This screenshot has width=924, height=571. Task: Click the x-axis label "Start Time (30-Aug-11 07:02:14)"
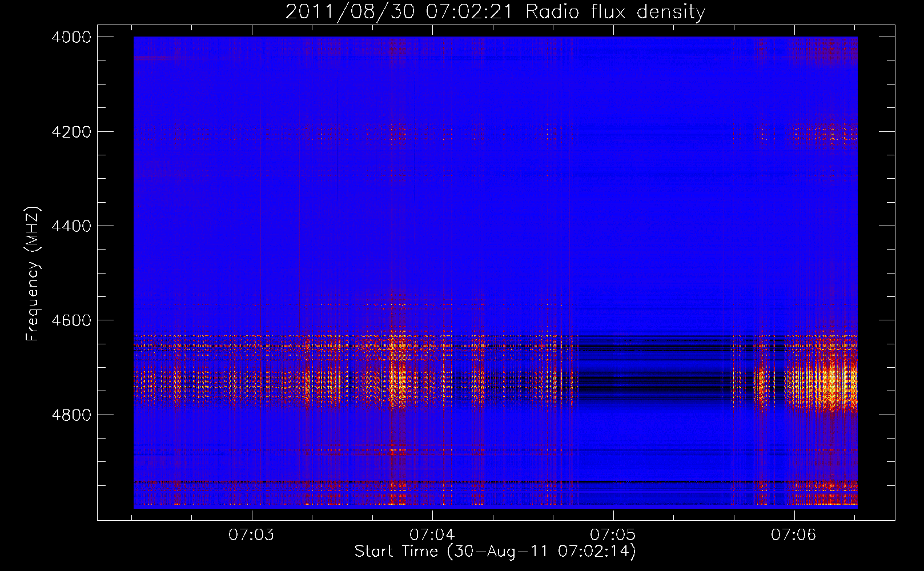click(x=495, y=552)
